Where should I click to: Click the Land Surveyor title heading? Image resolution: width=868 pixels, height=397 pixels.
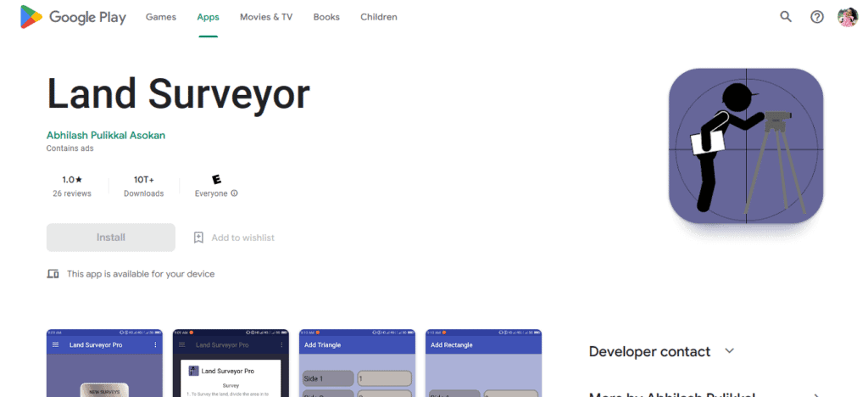pos(178,93)
